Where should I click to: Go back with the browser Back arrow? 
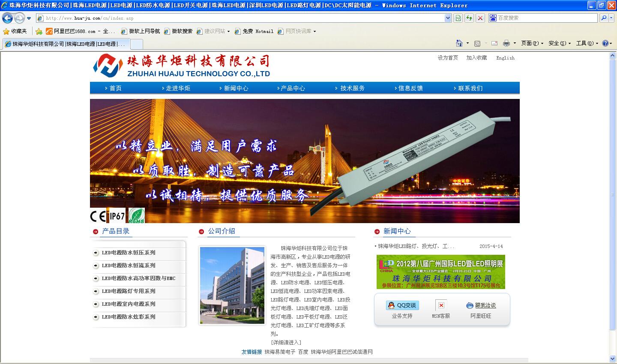click(8, 18)
